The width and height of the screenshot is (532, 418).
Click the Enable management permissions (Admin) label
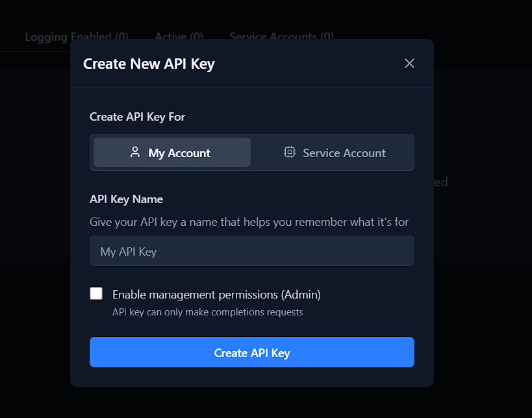[216, 295]
